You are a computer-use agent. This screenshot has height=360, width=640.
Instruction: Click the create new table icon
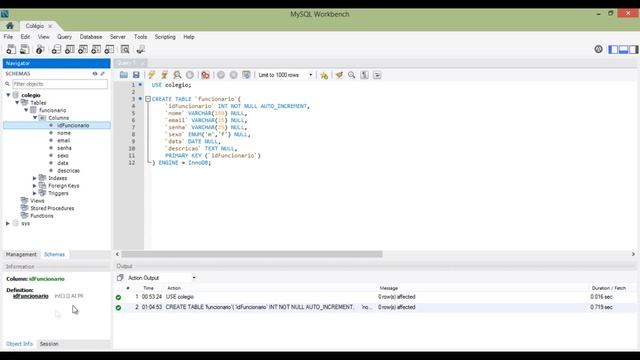[69, 49]
